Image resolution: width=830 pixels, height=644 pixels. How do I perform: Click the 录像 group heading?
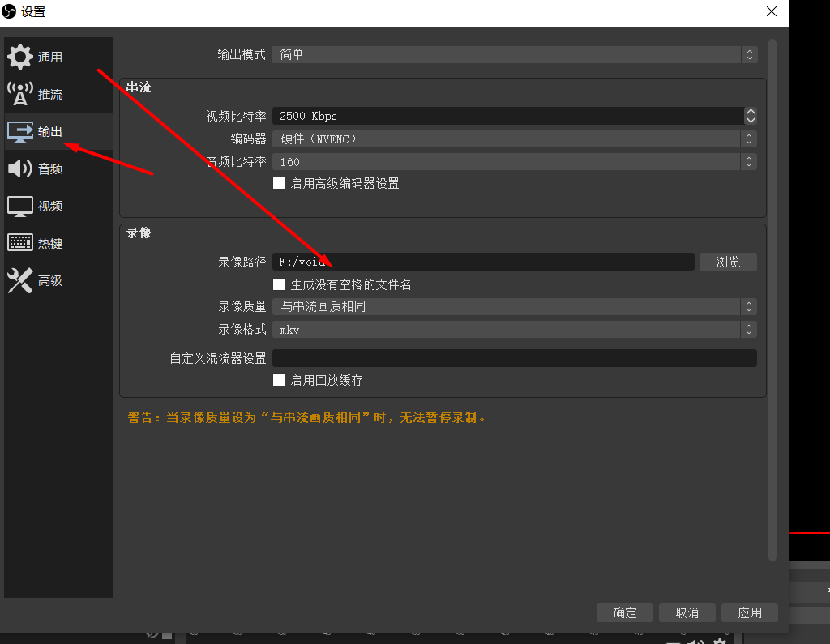coord(139,232)
